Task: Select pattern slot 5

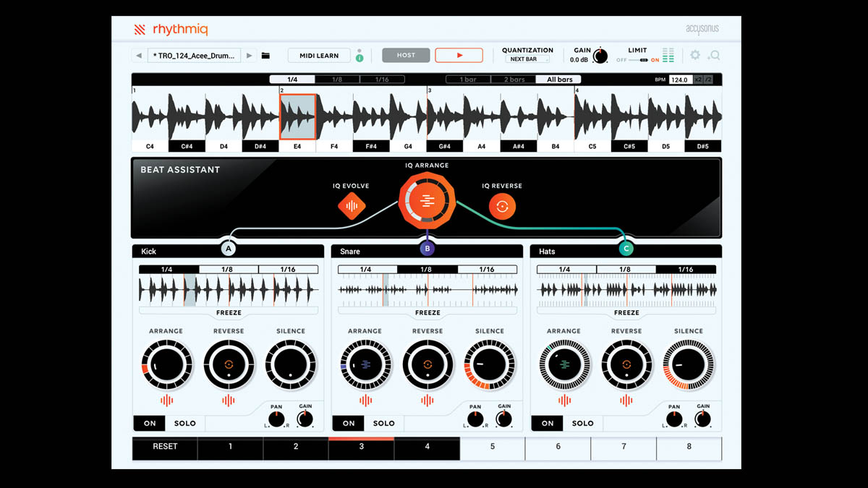Action: click(x=493, y=447)
